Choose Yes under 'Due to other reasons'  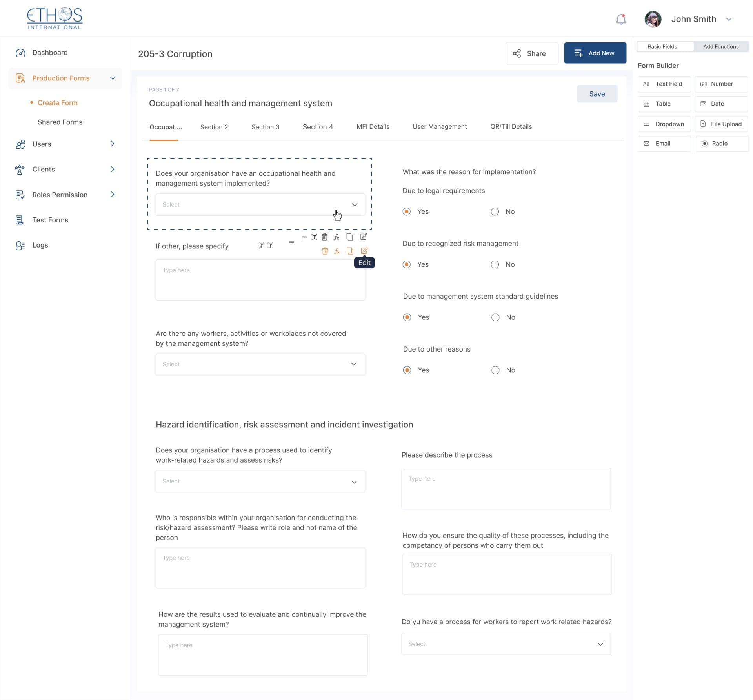[x=407, y=370]
